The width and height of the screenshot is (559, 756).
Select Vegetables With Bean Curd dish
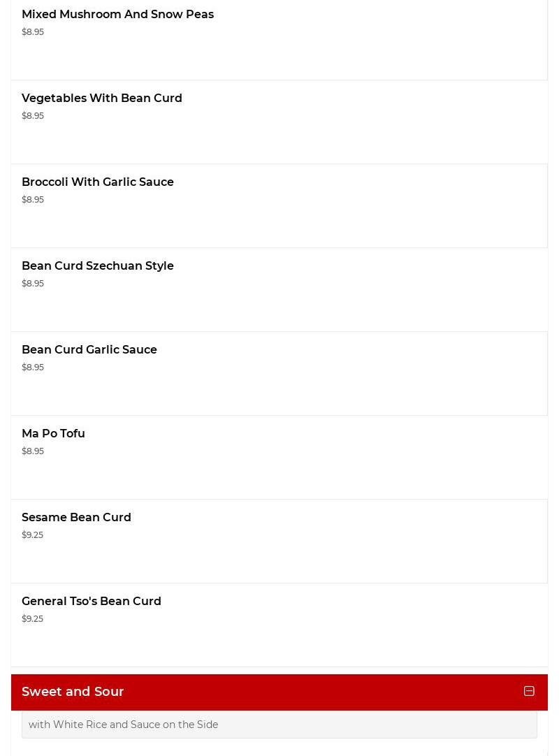(102, 99)
